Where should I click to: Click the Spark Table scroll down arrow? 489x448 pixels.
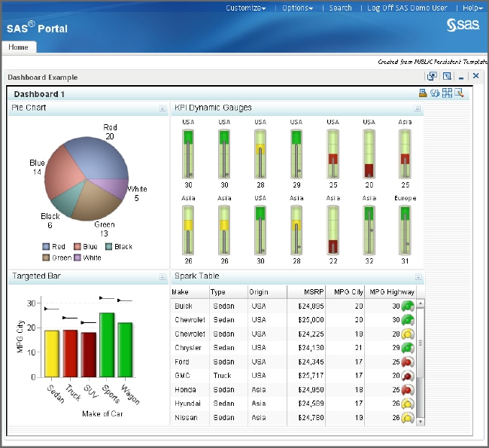point(420,420)
